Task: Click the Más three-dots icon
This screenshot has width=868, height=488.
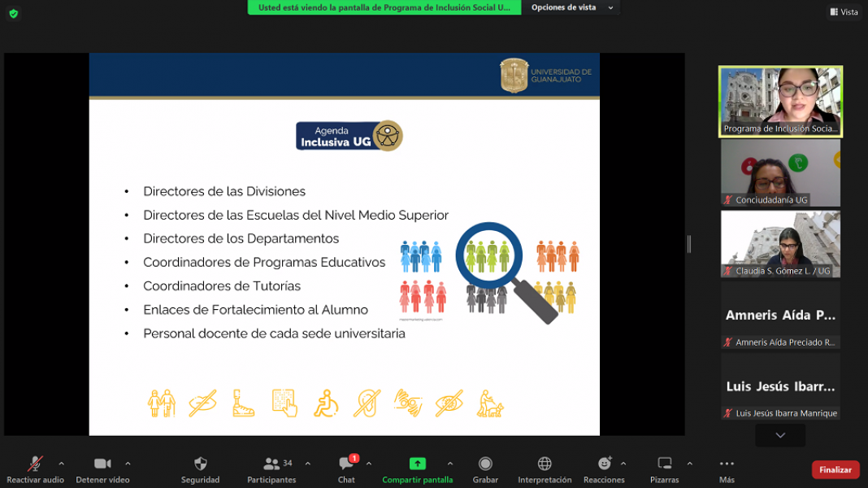Action: [x=727, y=464]
